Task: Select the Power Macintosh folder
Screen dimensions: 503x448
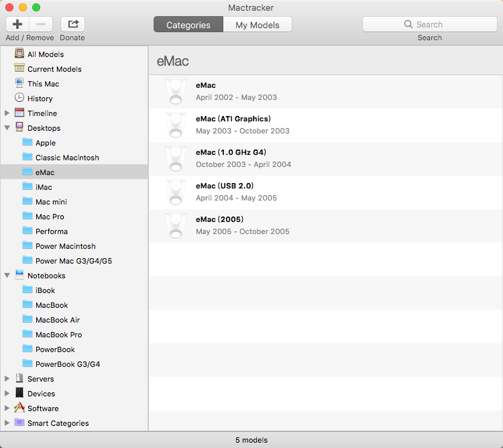Action: tap(74, 246)
